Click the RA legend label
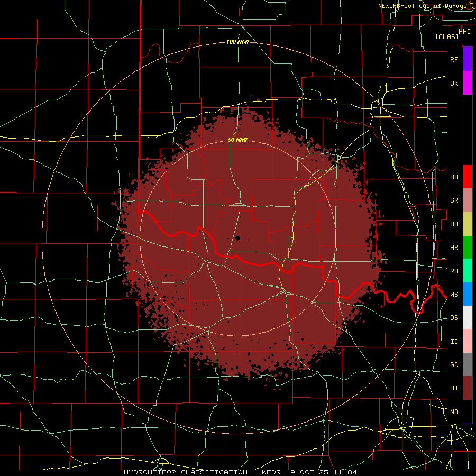Image resolution: width=476 pixels, height=476 pixels. pos(454,271)
